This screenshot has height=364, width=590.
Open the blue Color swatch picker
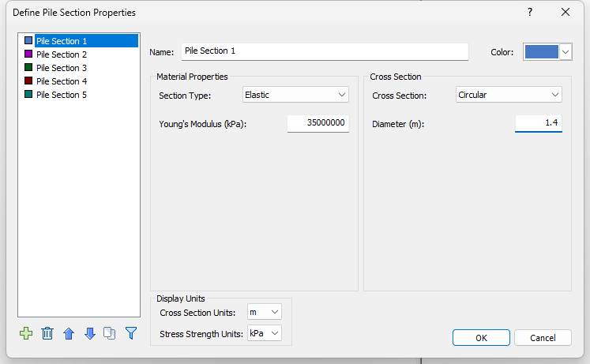point(547,52)
